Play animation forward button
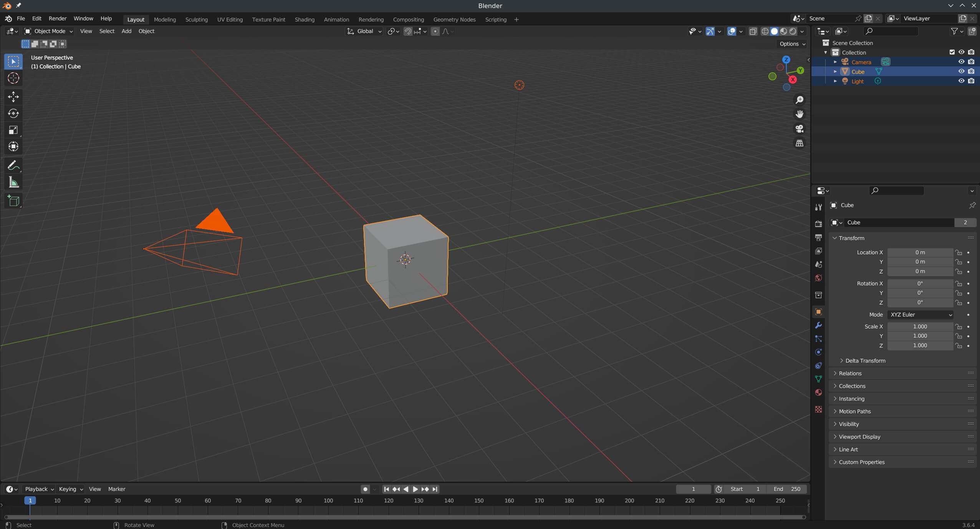The height and width of the screenshot is (529, 980). (415, 489)
